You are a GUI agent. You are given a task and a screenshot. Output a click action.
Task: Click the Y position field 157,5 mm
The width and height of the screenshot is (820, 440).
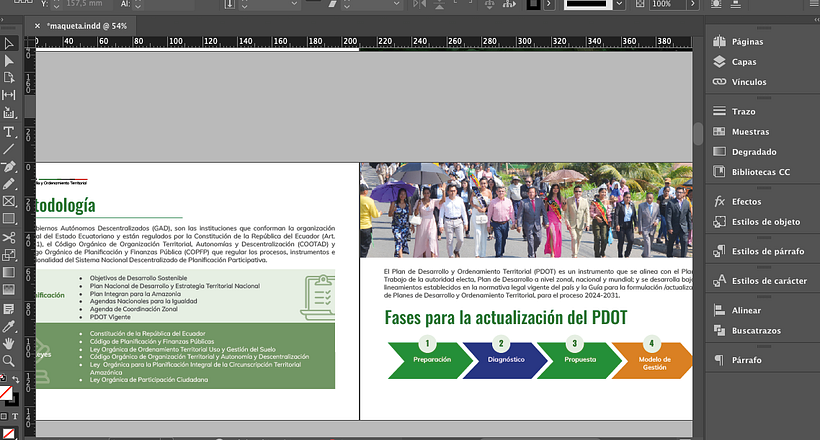89,4
